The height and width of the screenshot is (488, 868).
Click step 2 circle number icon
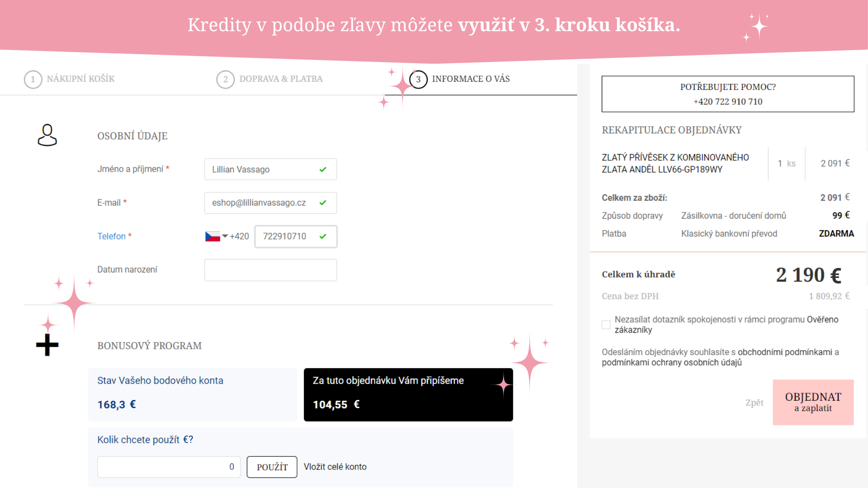(x=226, y=80)
